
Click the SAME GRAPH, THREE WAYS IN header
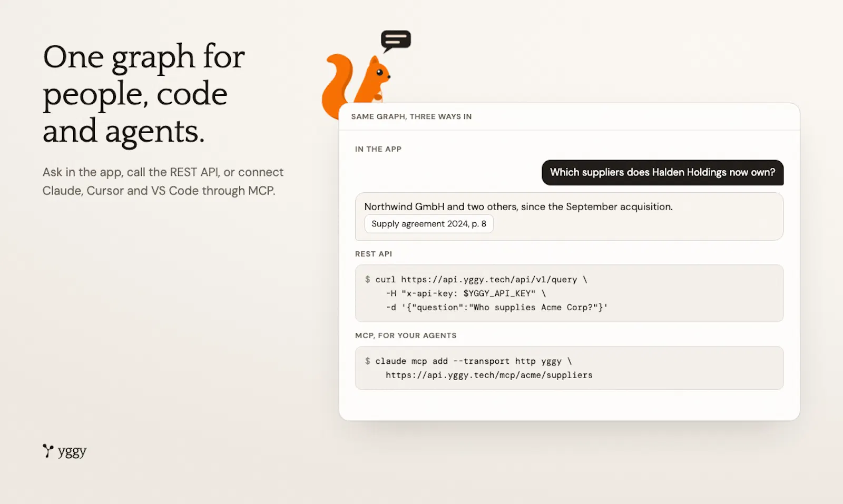[411, 116]
